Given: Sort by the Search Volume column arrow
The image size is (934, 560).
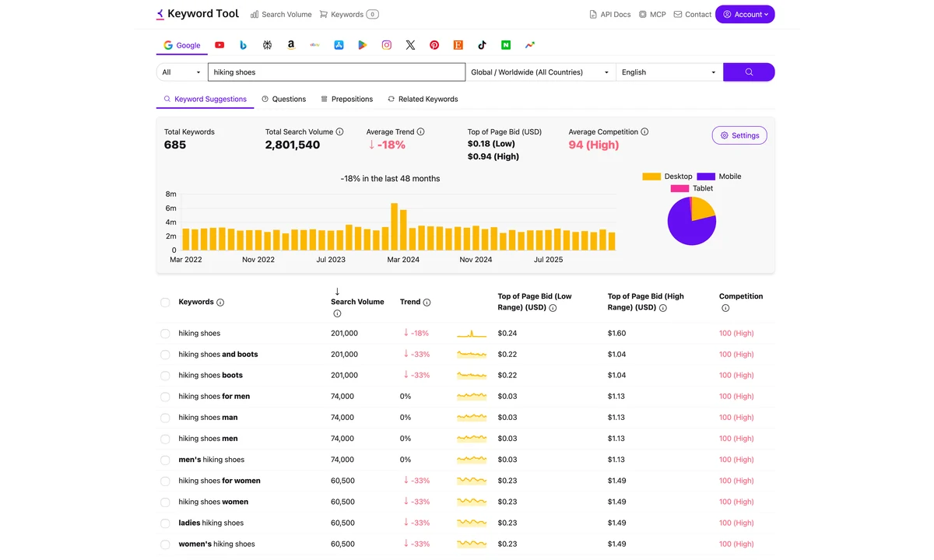Looking at the screenshot, I should pos(337,292).
